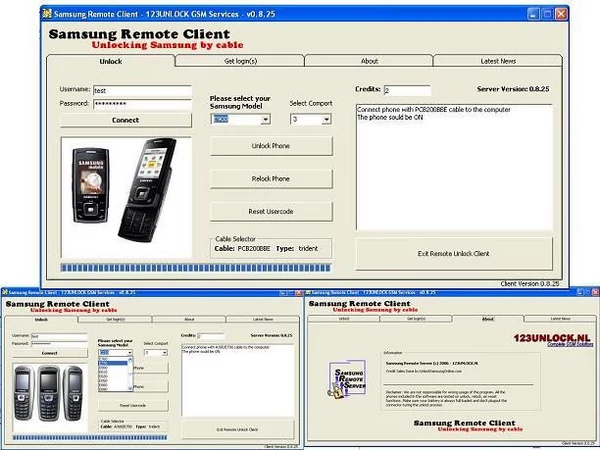
Task: Click the Credits field in bottom-left window
Action: (211, 336)
